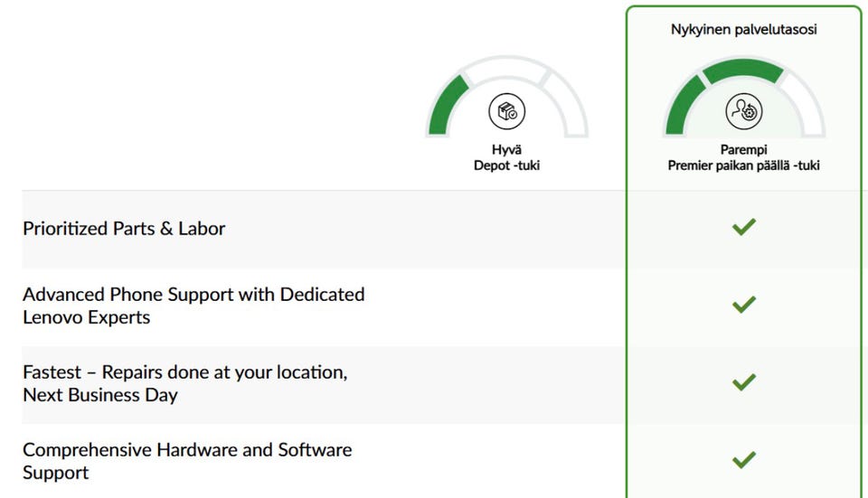Click the "Prioritized Parts & Labor" feature row
The width and height of the screenshot is (868, 498).
click(x=124, y=229)
